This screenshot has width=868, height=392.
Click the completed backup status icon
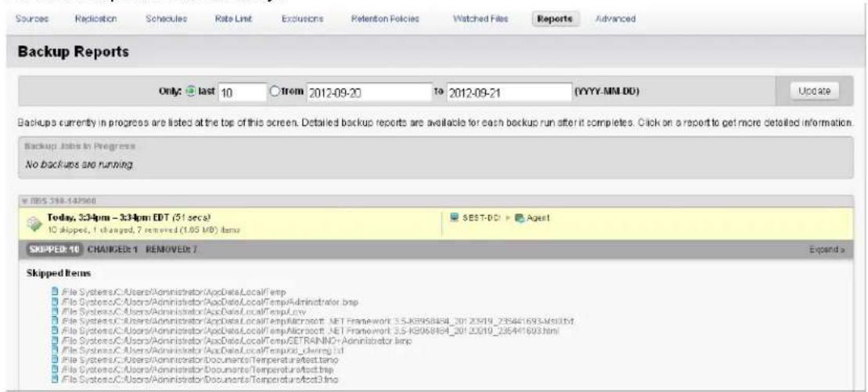33,222
